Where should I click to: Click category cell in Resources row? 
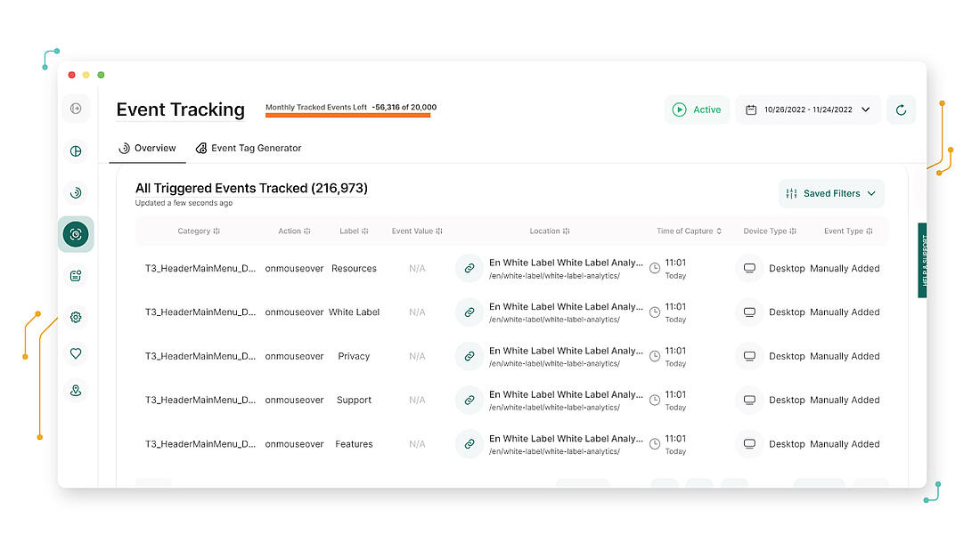coord(200,269)
